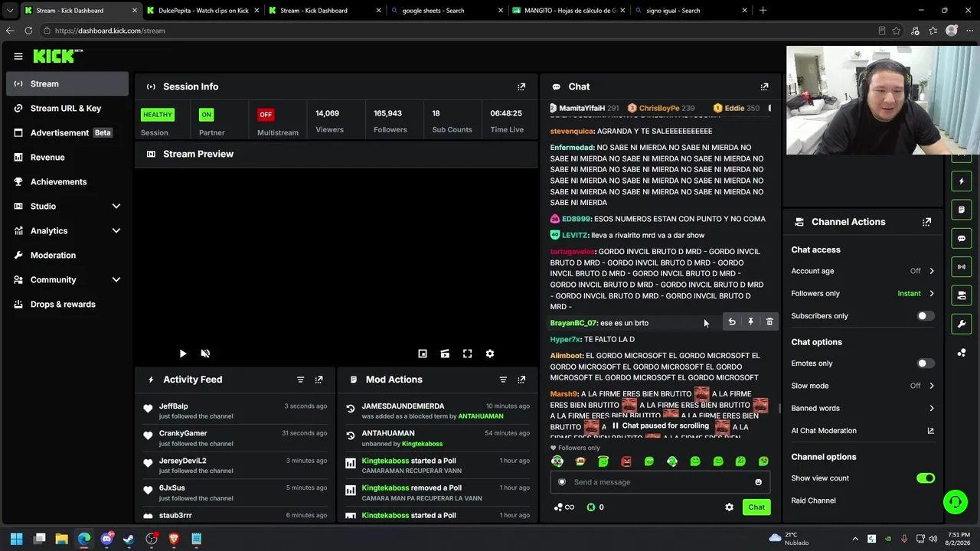Image resolution: width=980 pixels, height=551 pixels.
Task: Open File Explorer from taskbar
Action: pos(62,539)
